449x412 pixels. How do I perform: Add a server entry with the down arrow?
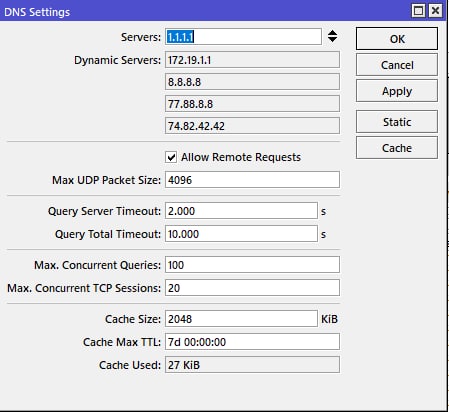point(332,39)
